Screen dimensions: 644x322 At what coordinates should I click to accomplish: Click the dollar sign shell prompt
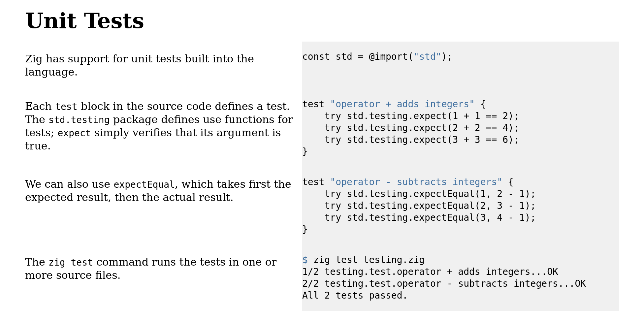click(x=305, y=260)
